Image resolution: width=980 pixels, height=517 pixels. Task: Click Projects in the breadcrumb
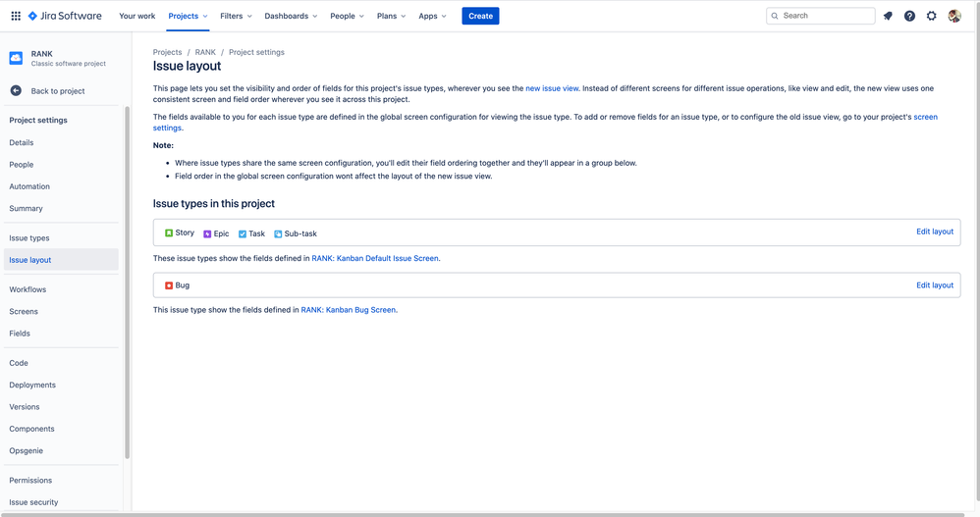[168, 52]
